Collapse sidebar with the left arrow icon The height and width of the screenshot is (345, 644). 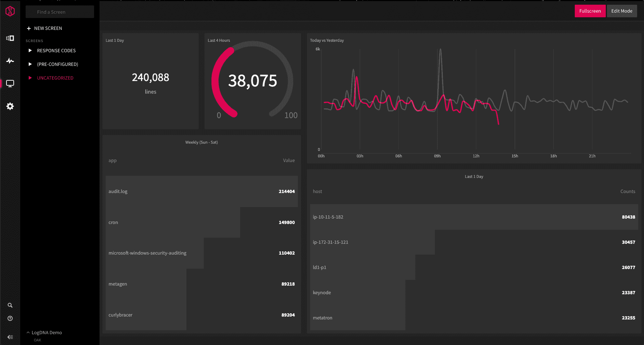coord(10,337)
